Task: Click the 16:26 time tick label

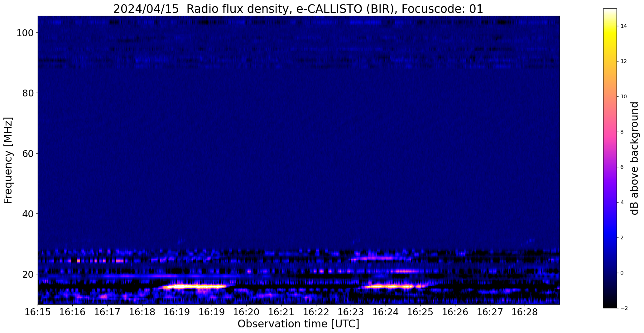Action: [455, 312]
